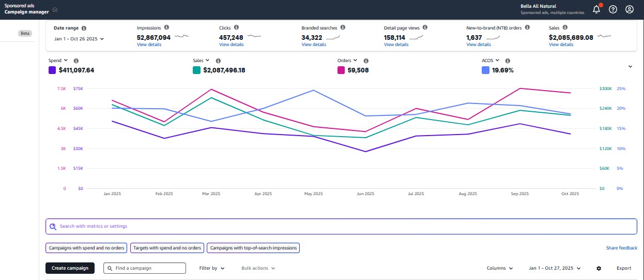Collapse the chart panel chevron

[x=630, y=66]
